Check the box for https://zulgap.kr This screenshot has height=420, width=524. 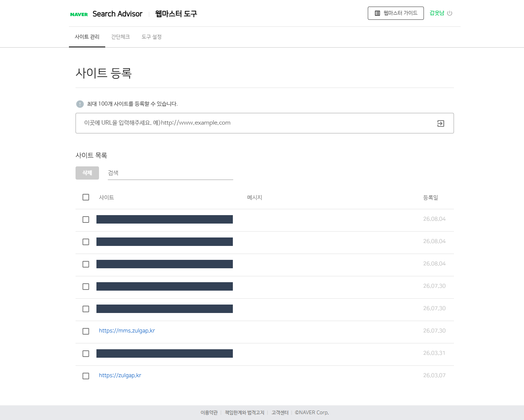(86, 376)
